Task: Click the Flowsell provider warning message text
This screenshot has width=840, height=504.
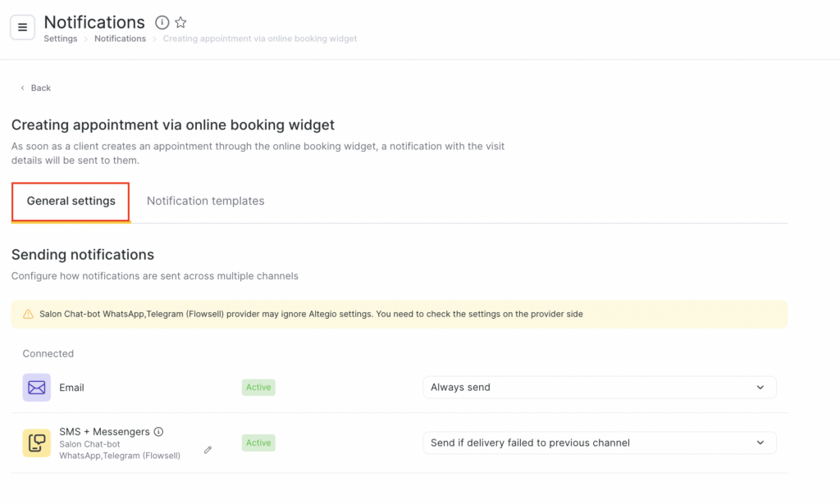Action: click(x=310, y=314)
